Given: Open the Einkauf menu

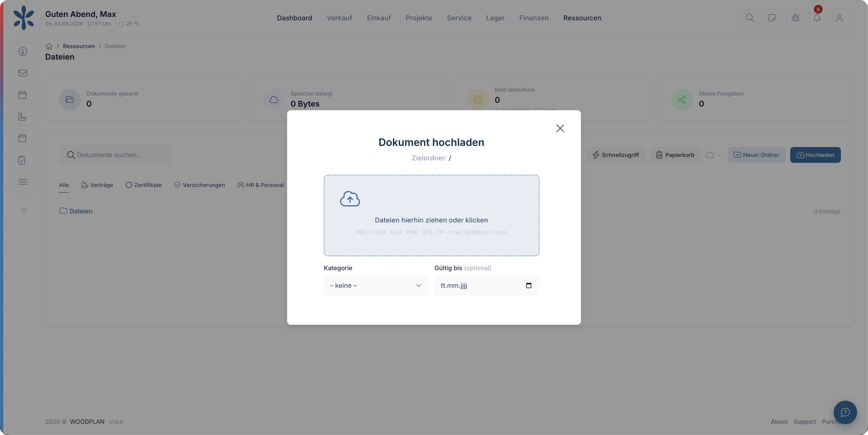Looking at the screenshot, I should click(379, 18).
